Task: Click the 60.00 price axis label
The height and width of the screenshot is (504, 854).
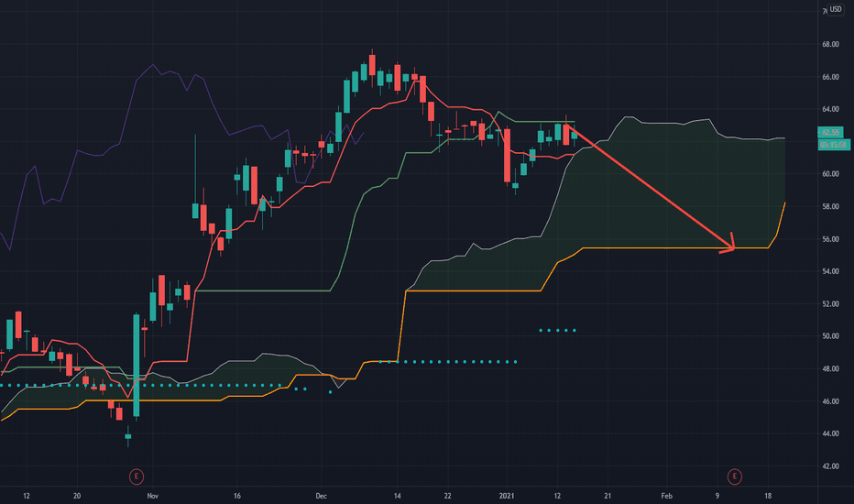Action: 830,174
